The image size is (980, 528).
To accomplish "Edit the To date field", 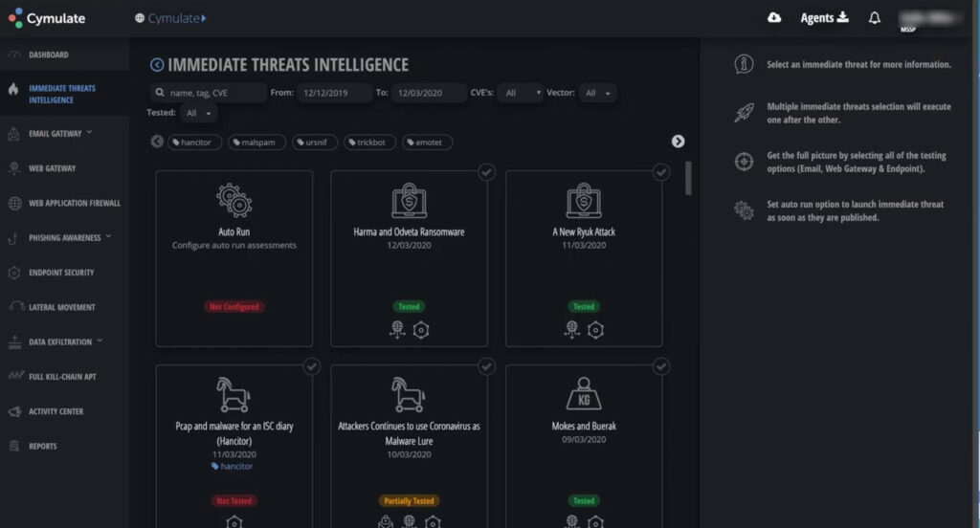I will point(430,93).
